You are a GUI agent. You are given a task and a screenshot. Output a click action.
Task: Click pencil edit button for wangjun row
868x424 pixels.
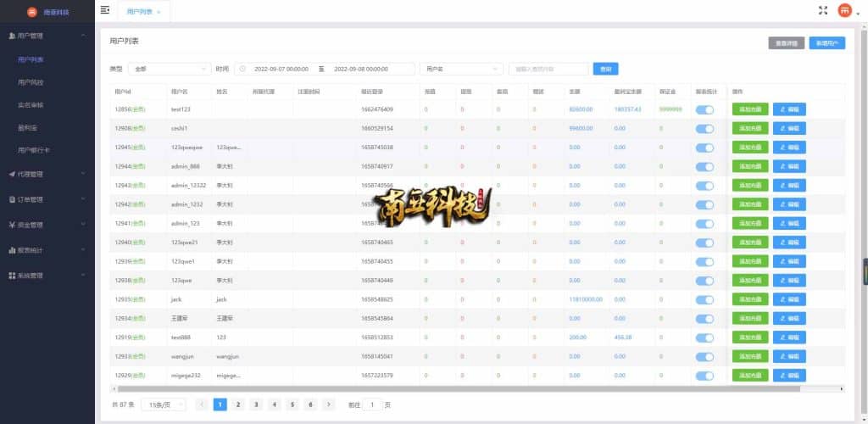(x=789, y=356)
